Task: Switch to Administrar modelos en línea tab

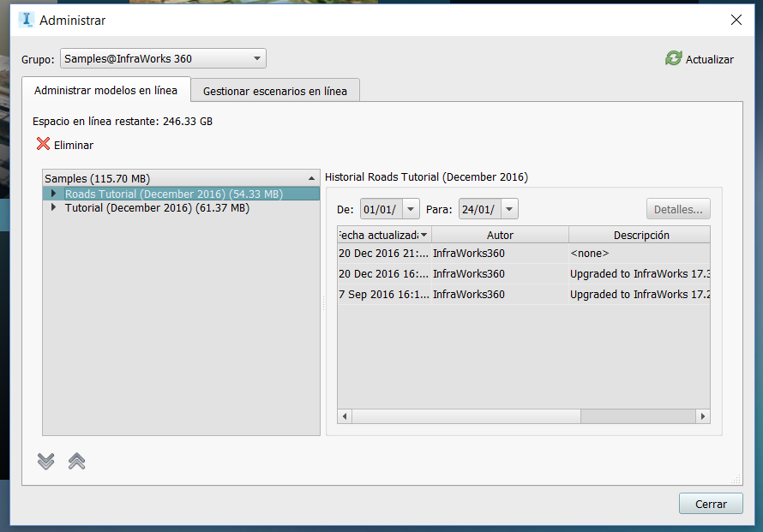Action: (x=105, y=91)
